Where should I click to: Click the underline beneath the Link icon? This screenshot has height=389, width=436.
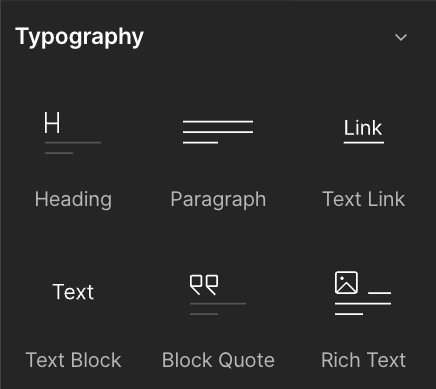pos(364,143)
